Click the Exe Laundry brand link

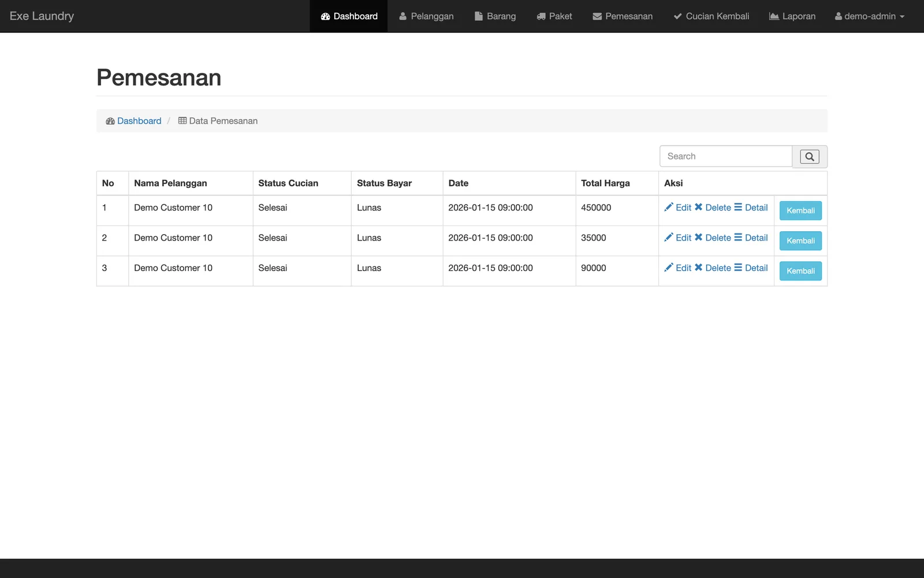[42, 16]
